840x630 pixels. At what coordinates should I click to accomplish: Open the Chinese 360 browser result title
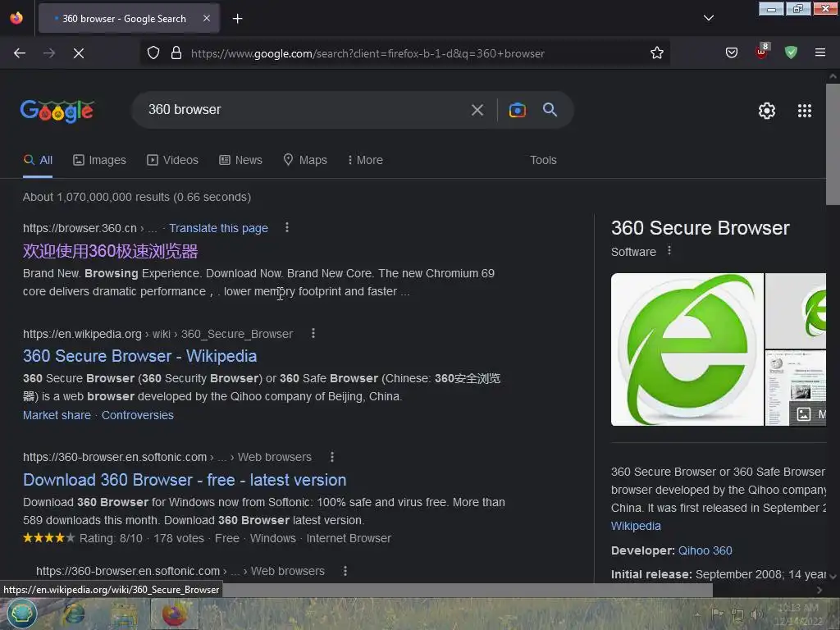click(x=111, y=251)
